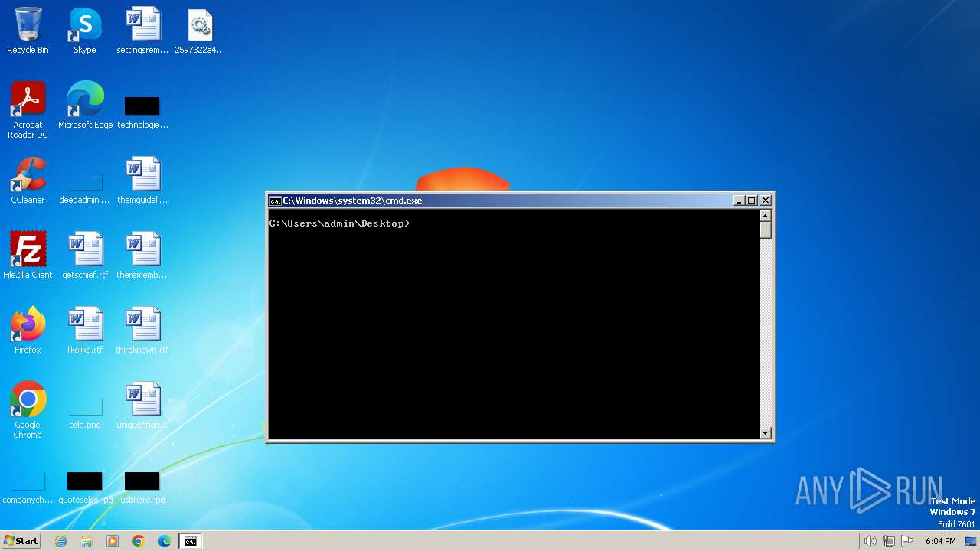Open Chrome from the taskbar
The image size is (980, 551).
139,541
